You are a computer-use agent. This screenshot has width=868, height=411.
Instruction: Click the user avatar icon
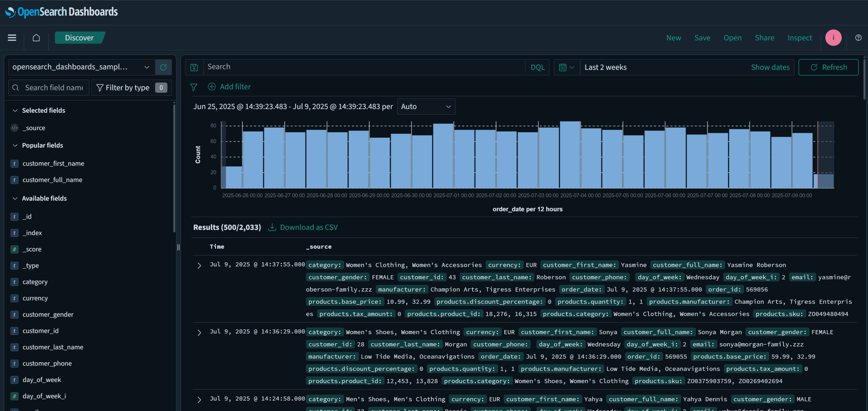pos(833,38)
